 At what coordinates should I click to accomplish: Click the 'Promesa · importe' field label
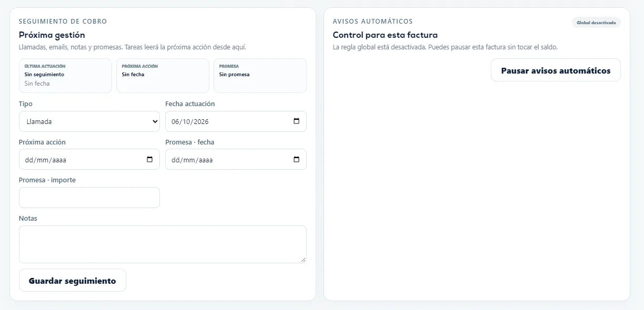click(47, 180)
